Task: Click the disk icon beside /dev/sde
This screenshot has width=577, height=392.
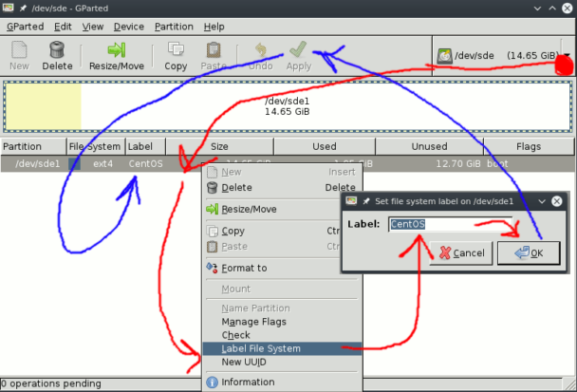Action: pos(444,56)
